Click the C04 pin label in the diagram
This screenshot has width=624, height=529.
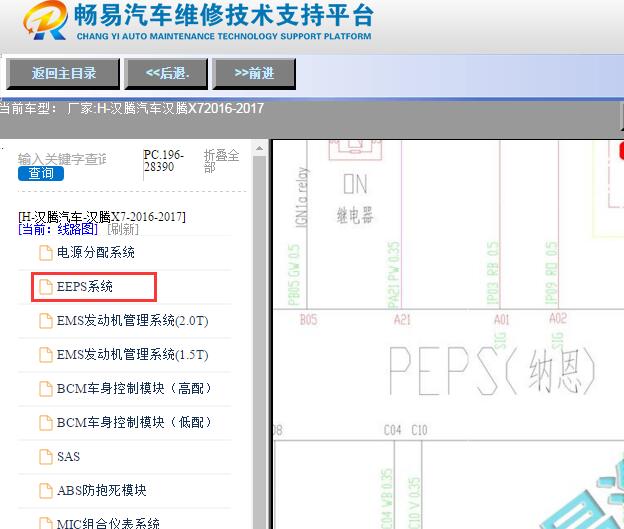[392, 430]
